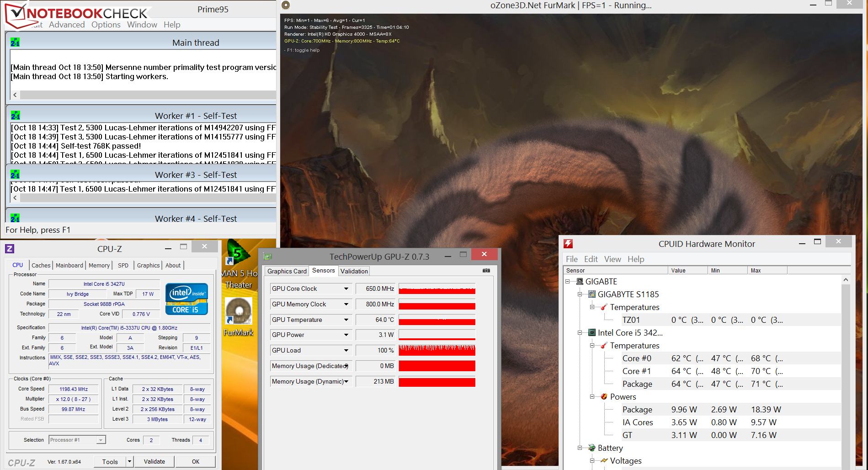Collapse the Battery tree node
The image size is (868, 470).
coord(580,448)
